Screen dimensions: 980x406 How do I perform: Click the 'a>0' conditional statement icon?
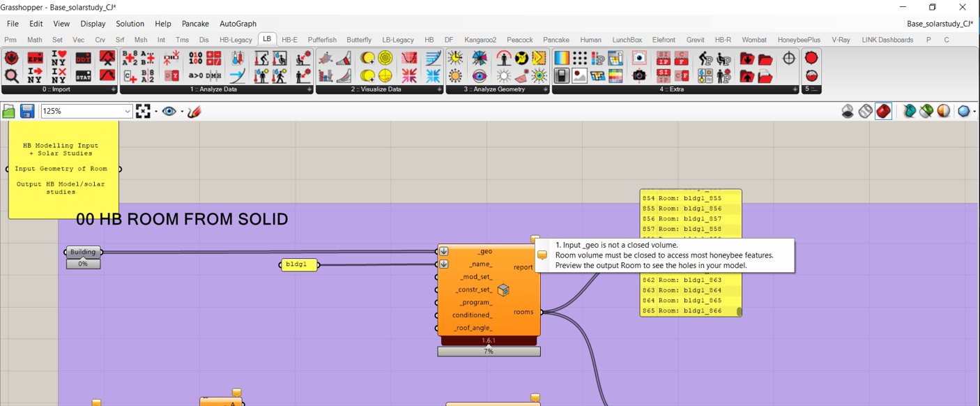pyautogui.click(x=196, y=75)
